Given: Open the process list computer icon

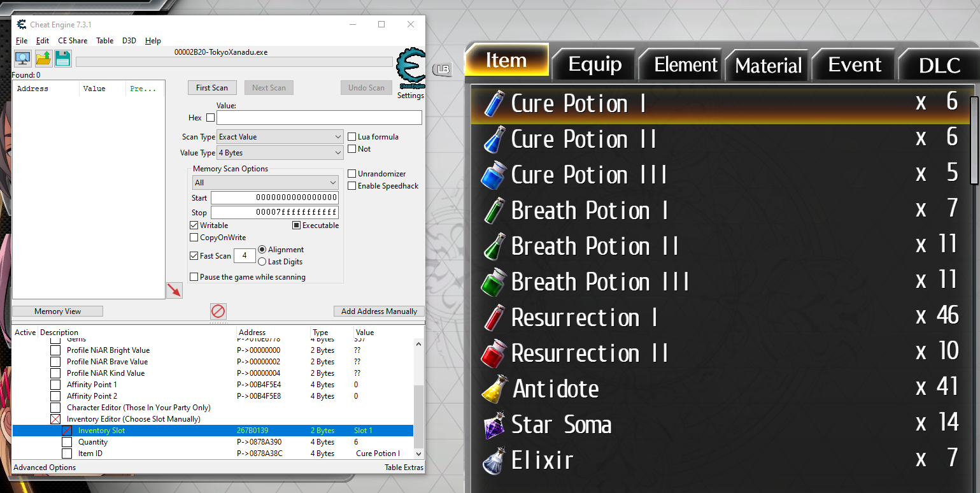Looking at the screenshot, I should point(23,59).
